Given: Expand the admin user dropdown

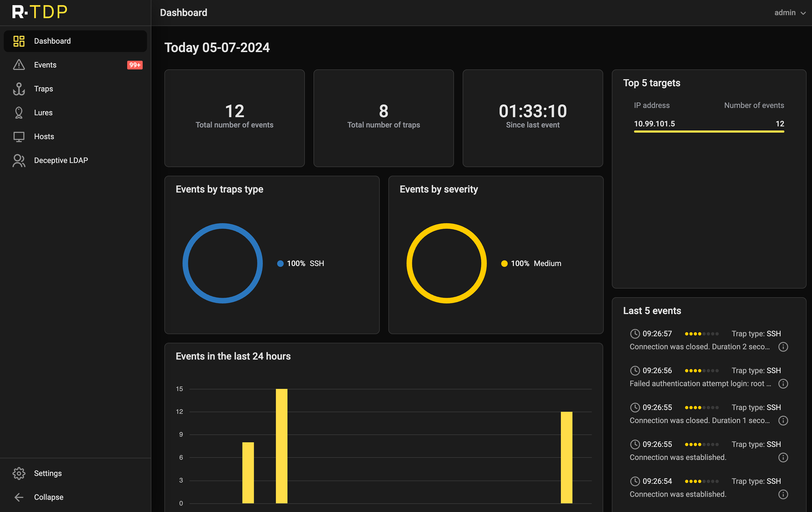Looking at the screenshot, I should 789,13.
